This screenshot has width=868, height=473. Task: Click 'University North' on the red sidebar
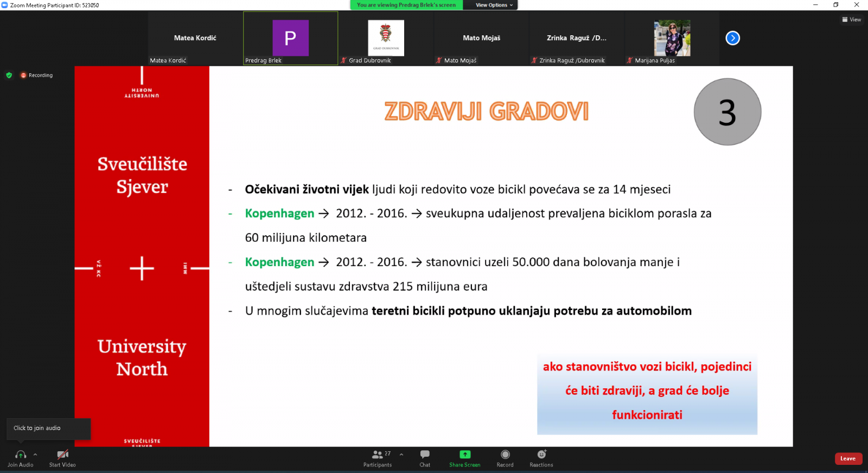click(142, 357)
